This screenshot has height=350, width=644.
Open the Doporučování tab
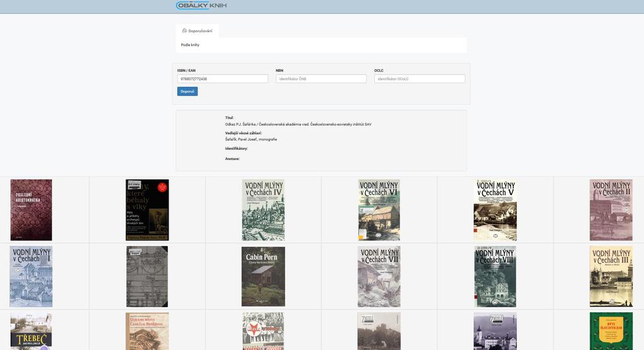[x=197, y=31]
